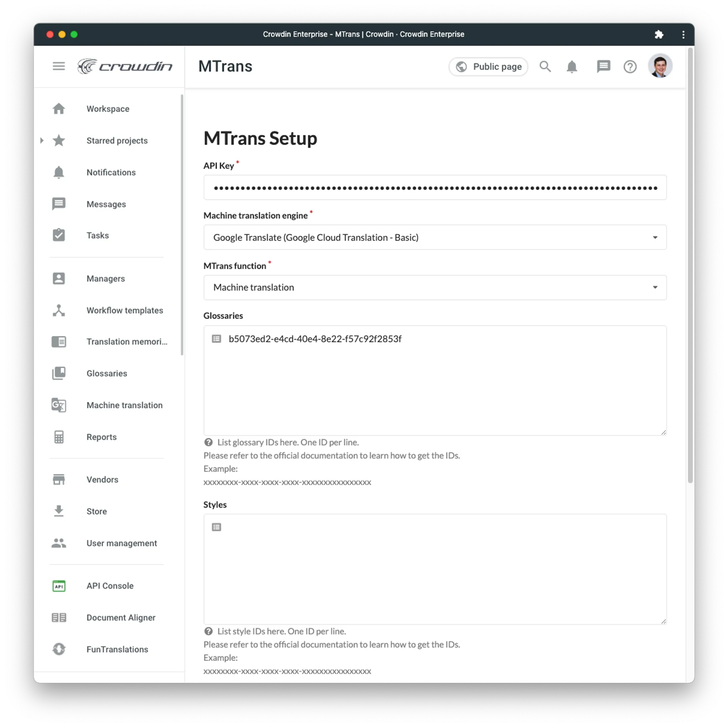Image resolution: width=728 pixels, height=727 pixels.
Task: Open Managers menu item
Action: coord(106,279)
